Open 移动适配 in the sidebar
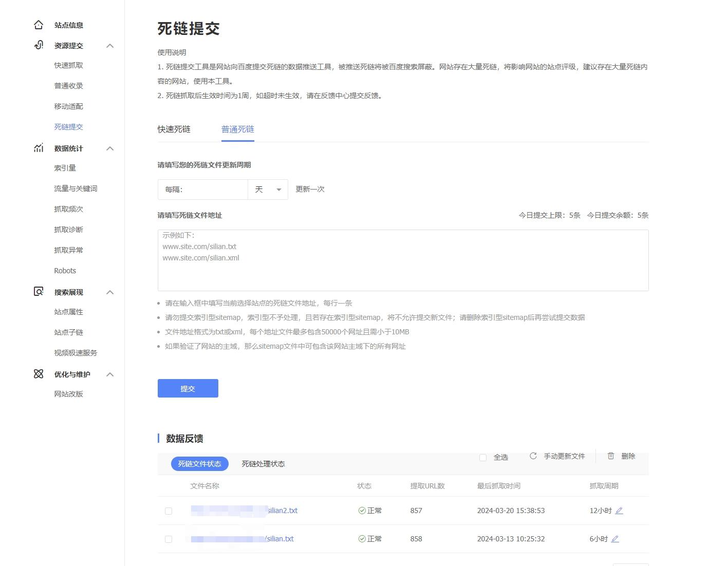 click(x=69, y=106)
